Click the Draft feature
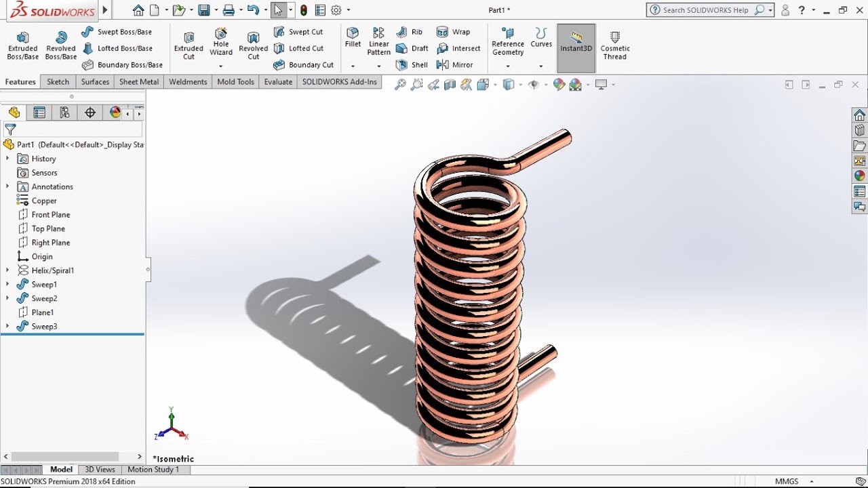The image size is (868, 488). [x=412, y=48]
